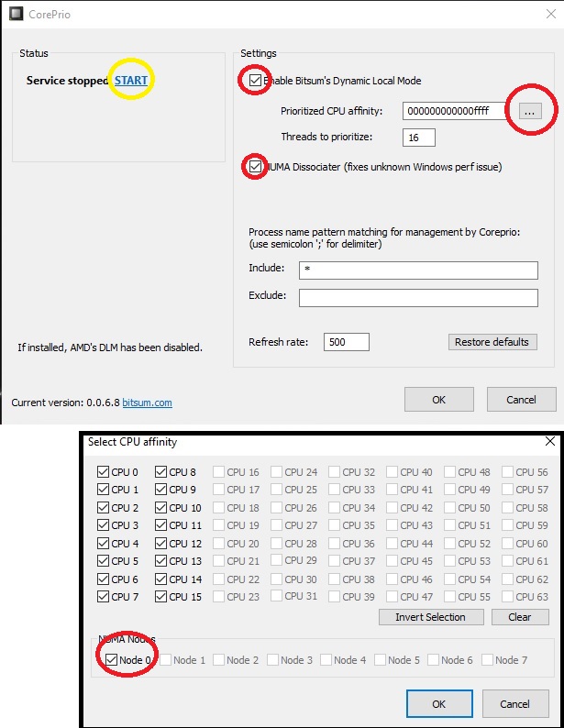
Task: Uncheck CPU 3 checkbox
Action: [x=103, y=525]
